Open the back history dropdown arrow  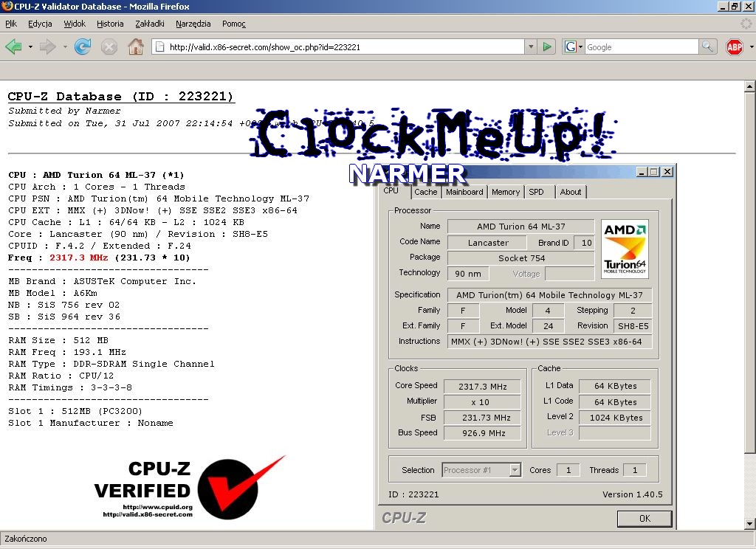(30, 46)
